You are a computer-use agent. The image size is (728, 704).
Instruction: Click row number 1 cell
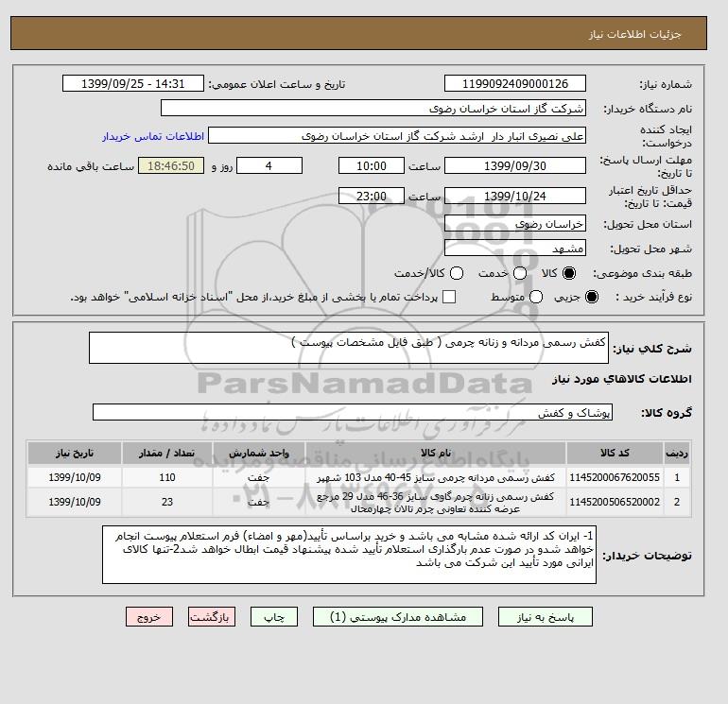point(677,477)
